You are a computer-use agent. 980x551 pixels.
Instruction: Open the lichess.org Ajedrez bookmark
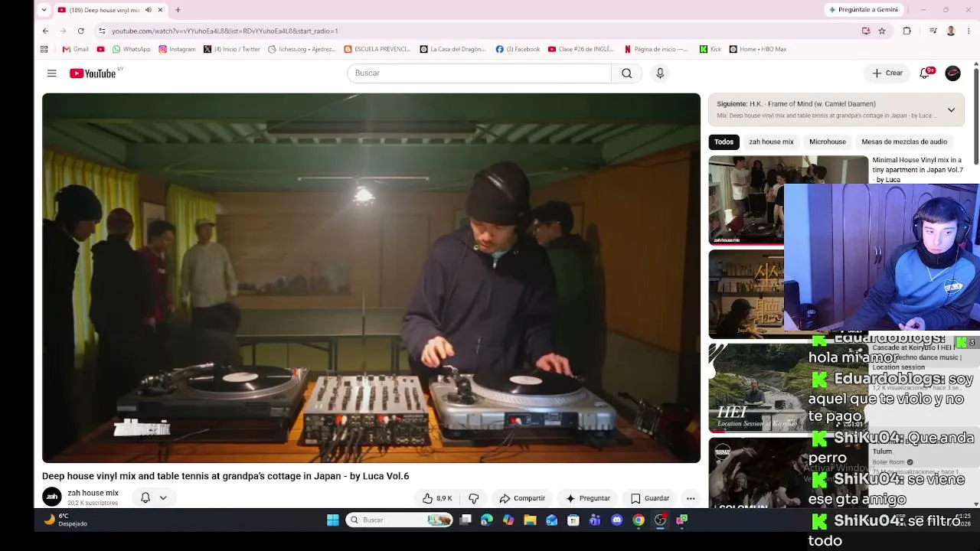pos(302,49)
